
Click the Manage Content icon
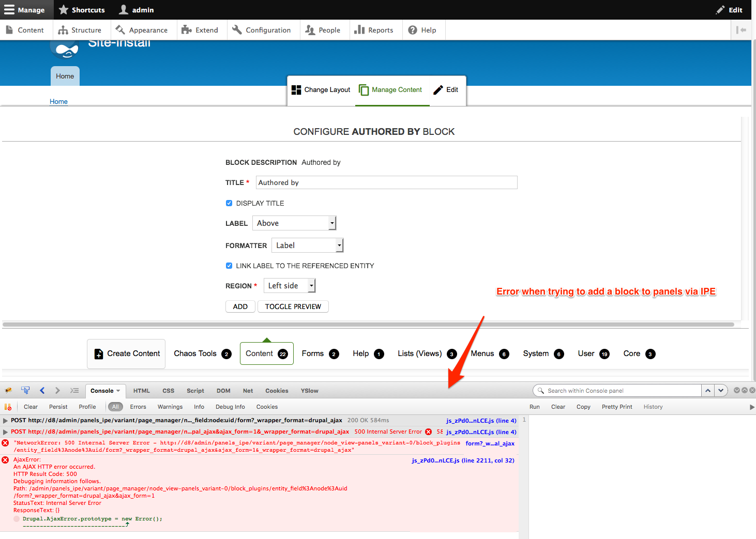[x=364, y=90]
